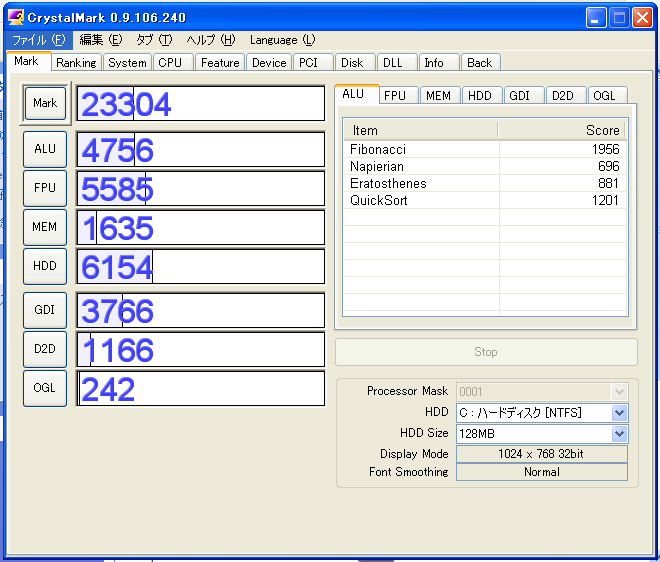The image size is (660, 562).
Task: Run the D2D benchmark button
Action: pos(45,349)
